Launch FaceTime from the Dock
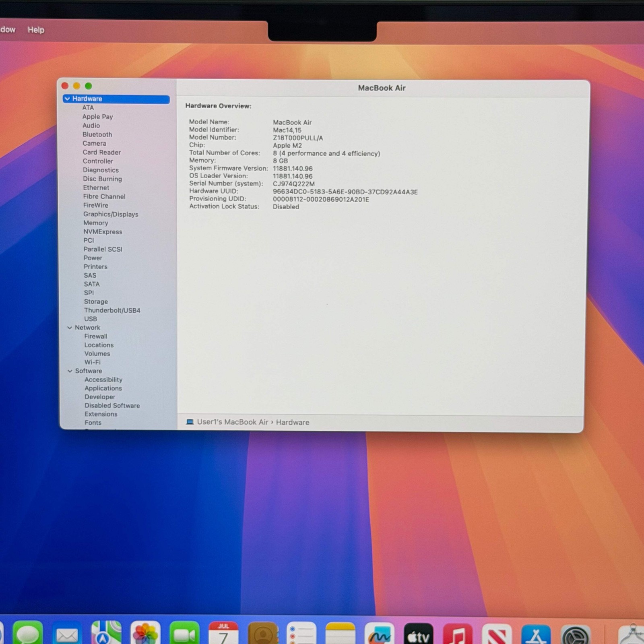This screenshot has width=644, height=644. pos(184,634)
